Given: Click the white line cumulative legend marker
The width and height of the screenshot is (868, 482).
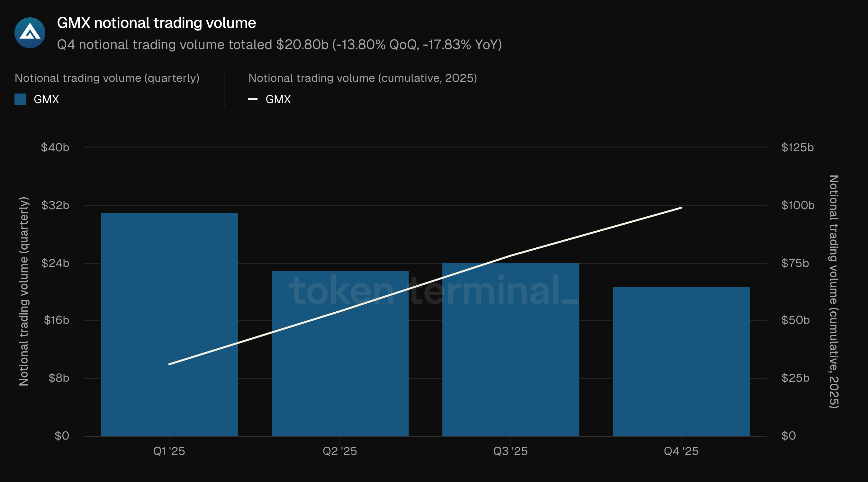Looking at the screenshot, I should [x=253, y=99].
